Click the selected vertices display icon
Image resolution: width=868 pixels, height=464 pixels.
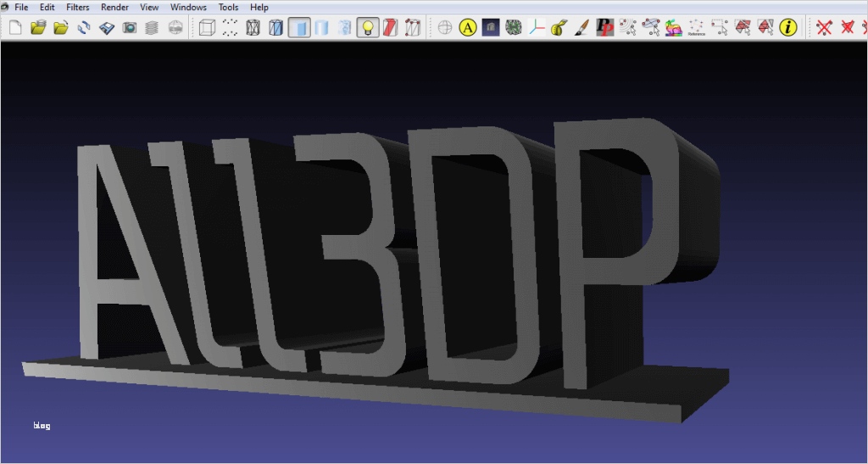point(413,27)
